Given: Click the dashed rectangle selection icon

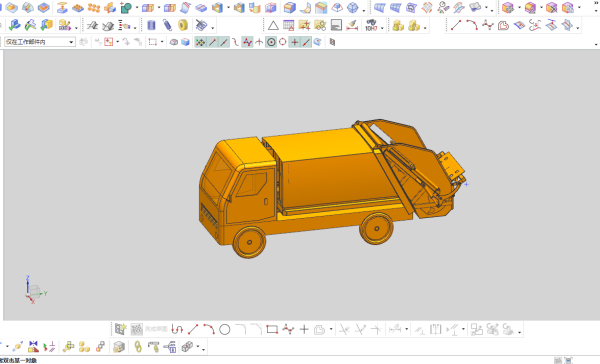Looking at the screenshot, I should [153, 42].
